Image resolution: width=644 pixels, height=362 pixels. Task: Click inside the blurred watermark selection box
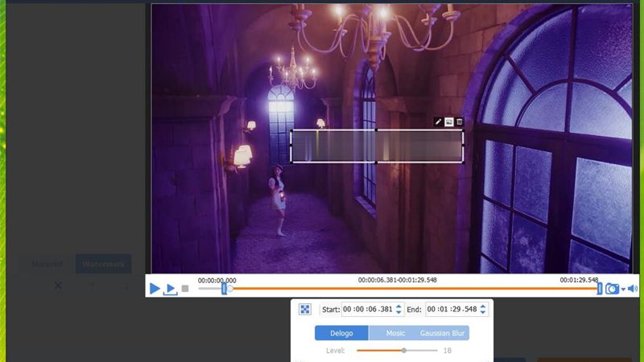pos(378,146)
